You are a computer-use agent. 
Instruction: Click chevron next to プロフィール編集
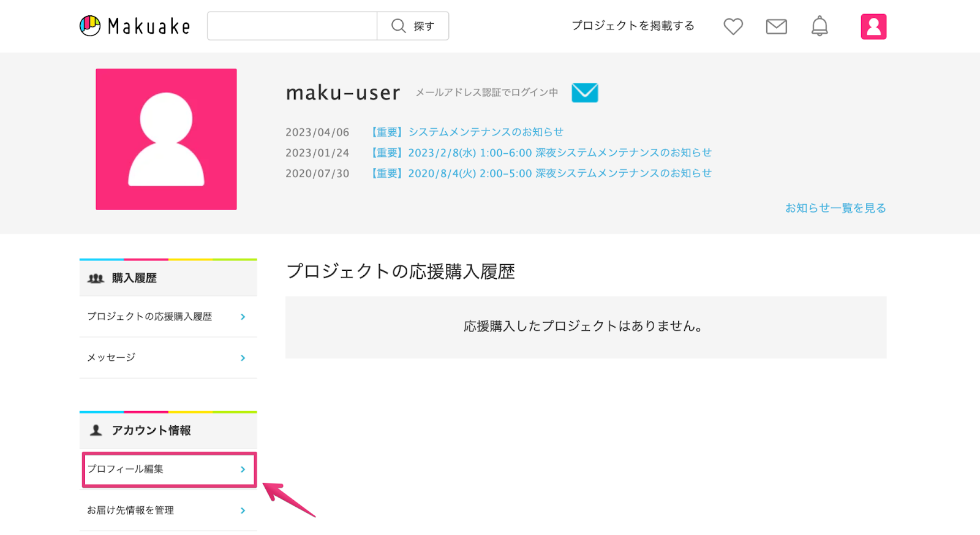(x=243, y=469)
